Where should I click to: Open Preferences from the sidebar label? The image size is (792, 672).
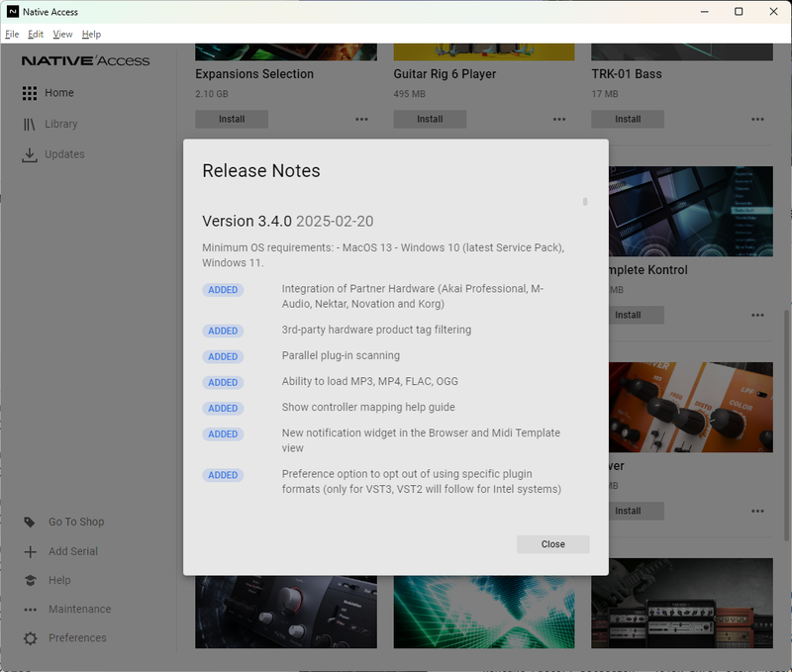[x=77, y=638]
